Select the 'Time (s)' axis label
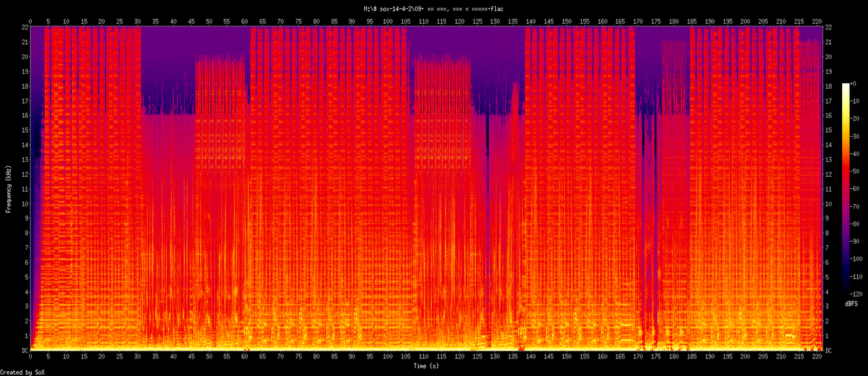Viewport: 868px width, 376px height. [x=427, y=366]
